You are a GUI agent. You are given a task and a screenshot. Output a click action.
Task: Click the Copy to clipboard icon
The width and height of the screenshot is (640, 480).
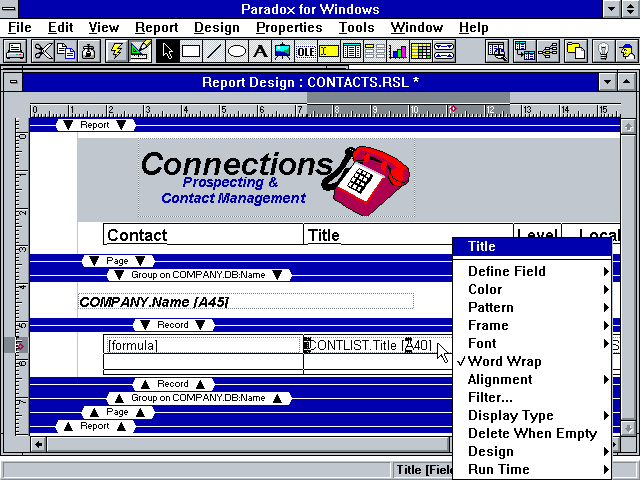pyautogui.click(x=66, y=51)
